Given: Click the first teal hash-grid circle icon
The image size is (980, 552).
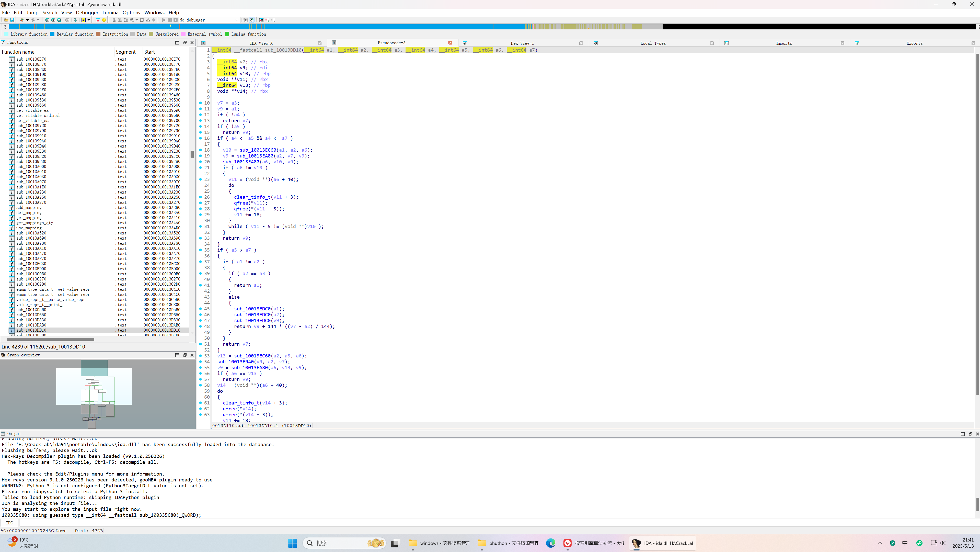Looking at the screenshot, I should [47, 20].
